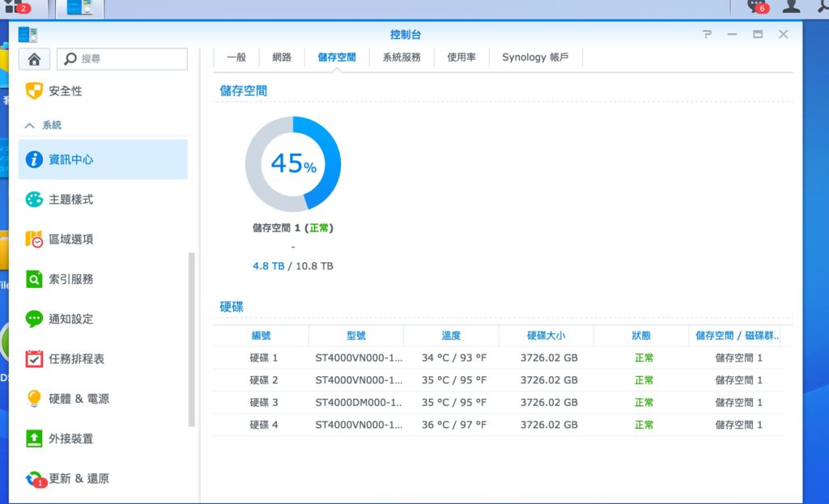
Task: Select the 安全性 sidebar label
Action: pyautogui.click(x=66, y=91)
